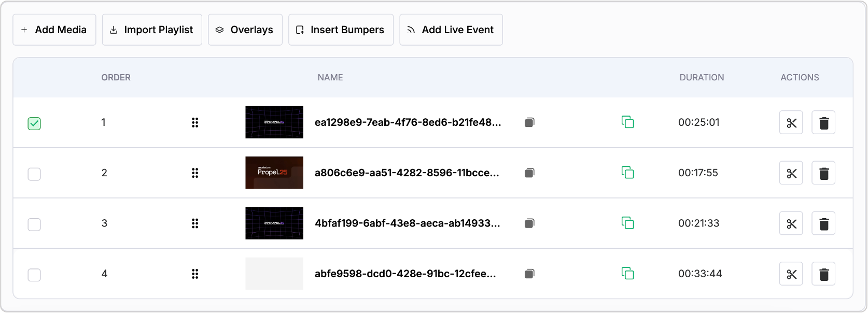Image resolution: width=868 pixels, height=313 pixels.
Task: Click green duplicate icon in 00:25:01 row
Action: (628, 122)
